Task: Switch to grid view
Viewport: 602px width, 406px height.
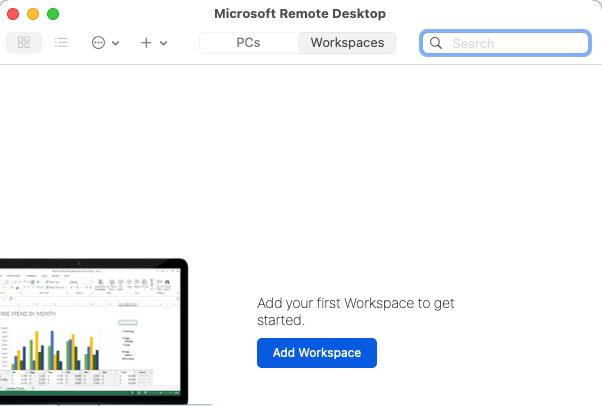Action: coord(24,43)
